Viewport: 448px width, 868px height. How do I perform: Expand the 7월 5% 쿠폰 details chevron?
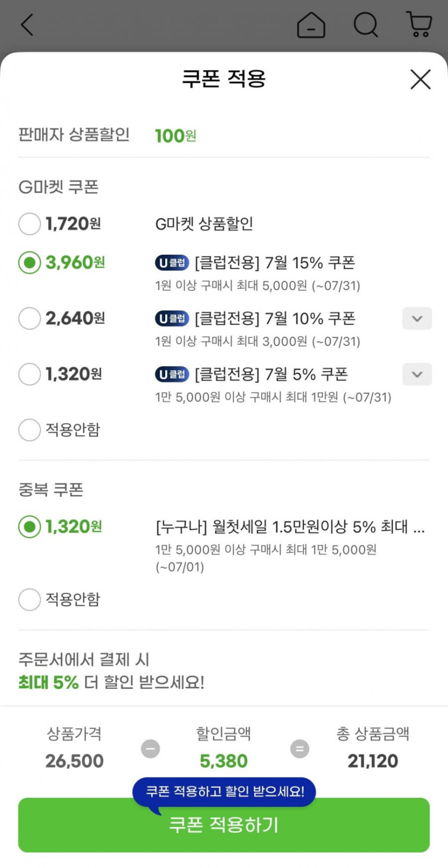click(x=417, y=374)
